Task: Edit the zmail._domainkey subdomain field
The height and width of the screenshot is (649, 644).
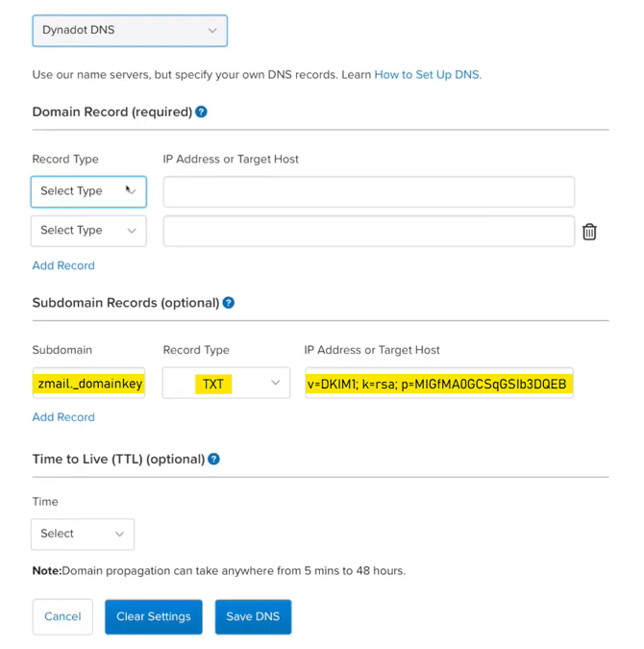Action: [88, 383]
